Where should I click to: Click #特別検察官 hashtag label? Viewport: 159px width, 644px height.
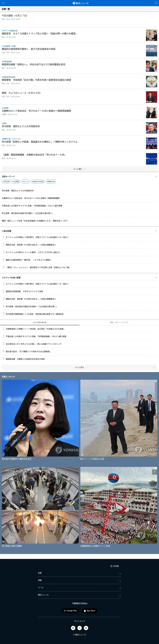coord(7,61)
